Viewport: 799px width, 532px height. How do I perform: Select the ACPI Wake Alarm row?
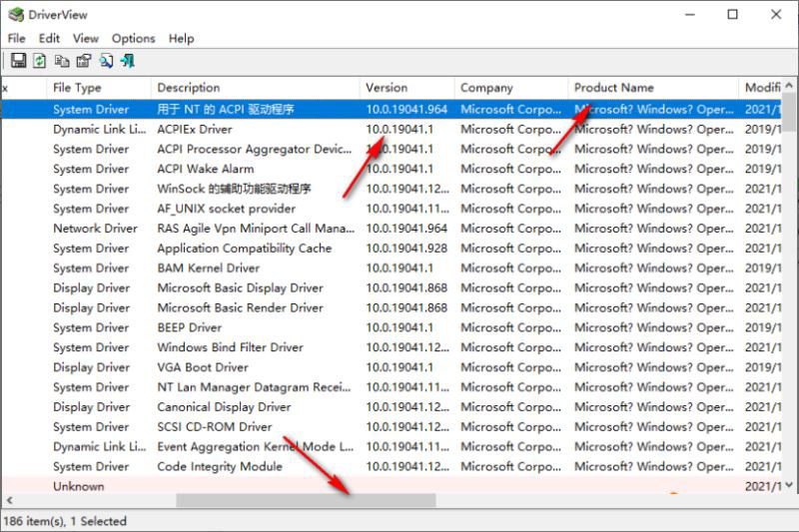click(392, 169)
